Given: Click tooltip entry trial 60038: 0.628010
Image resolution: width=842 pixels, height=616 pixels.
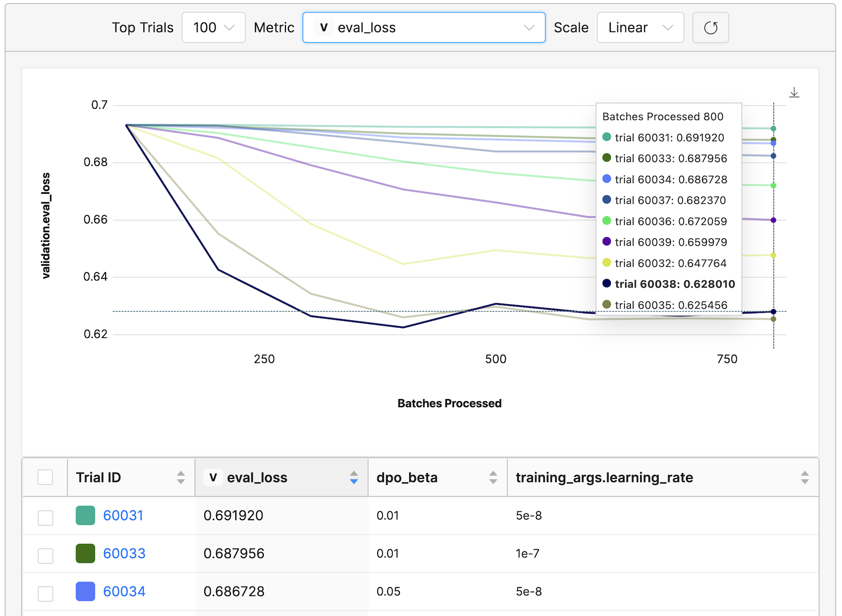Looking at the screenshot, I should (669, 284).
